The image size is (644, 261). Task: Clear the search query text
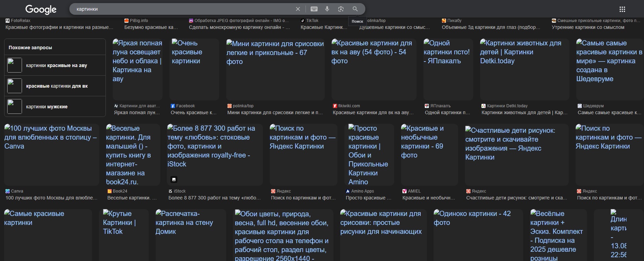pos(298,9)
